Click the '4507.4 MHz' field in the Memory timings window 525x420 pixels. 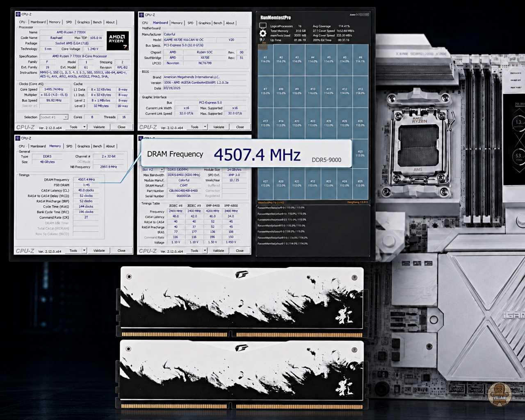click(87, 179)
